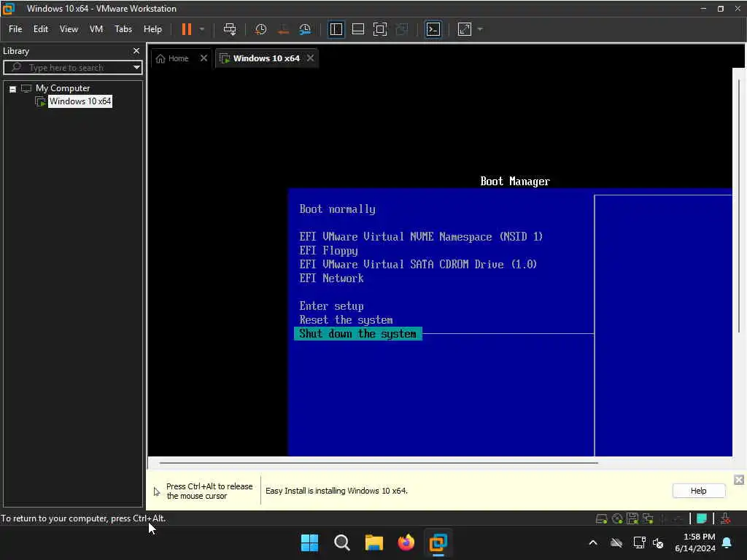Select the 'EFI Network' boot entry

331,278
